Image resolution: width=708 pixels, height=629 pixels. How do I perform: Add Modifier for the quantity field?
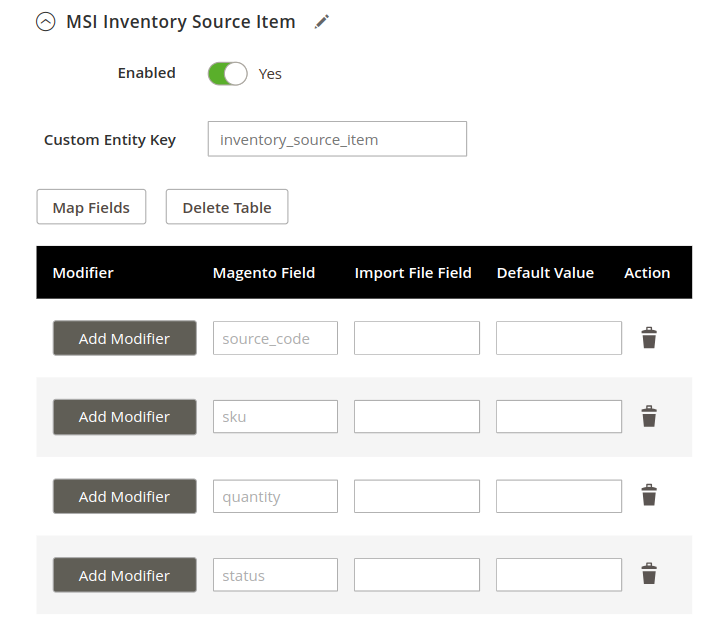click(x=125, y=496)
